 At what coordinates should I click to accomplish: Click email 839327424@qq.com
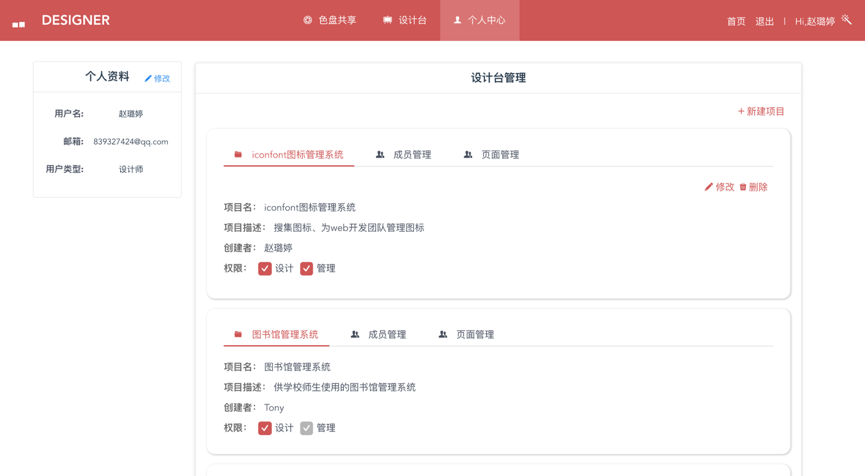pyautogui.click(x=131, y=142)
